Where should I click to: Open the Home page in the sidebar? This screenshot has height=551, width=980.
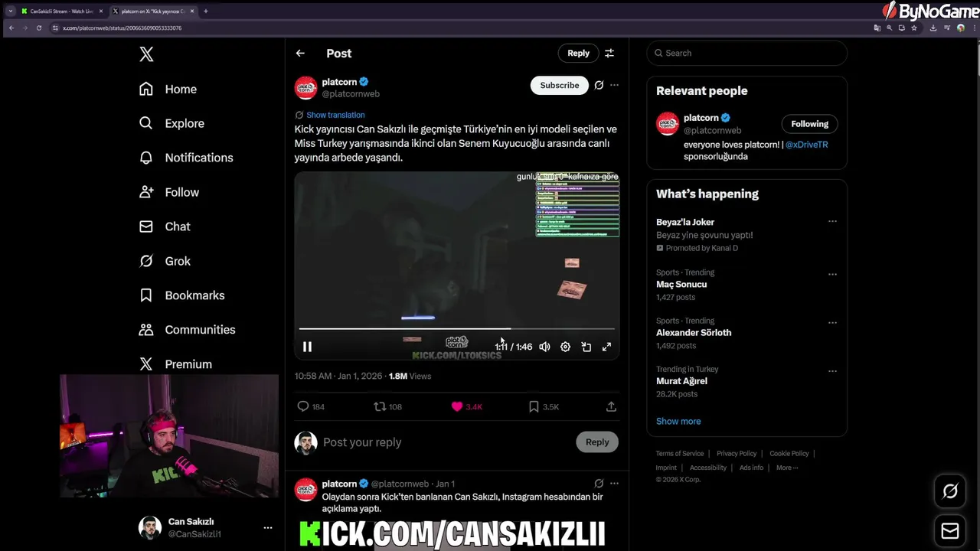[168, 89]
